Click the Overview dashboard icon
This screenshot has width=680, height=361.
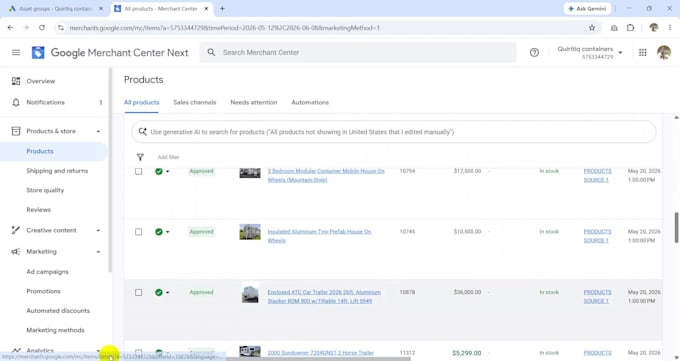pyautogui.click(x=16, y=81)
